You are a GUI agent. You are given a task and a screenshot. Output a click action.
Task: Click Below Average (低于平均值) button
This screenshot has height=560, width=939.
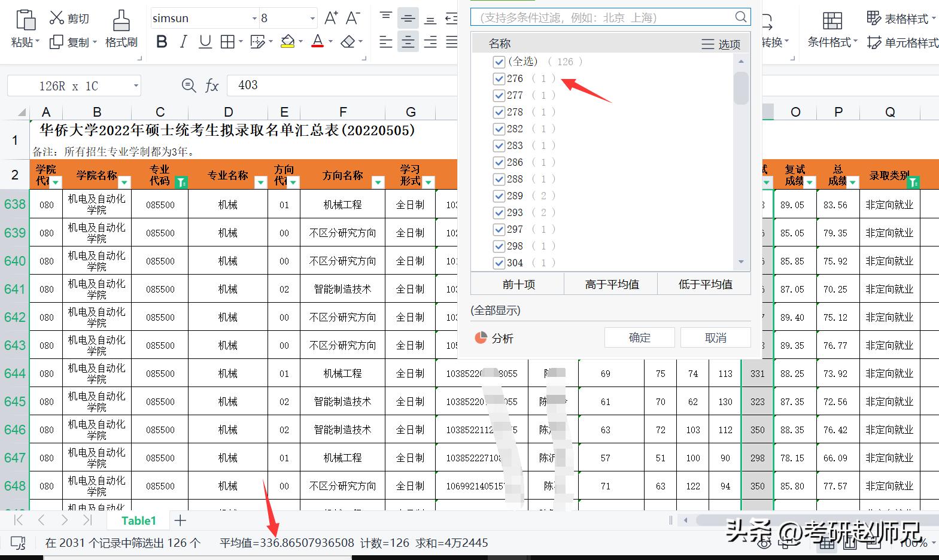[x=705, y=284]
